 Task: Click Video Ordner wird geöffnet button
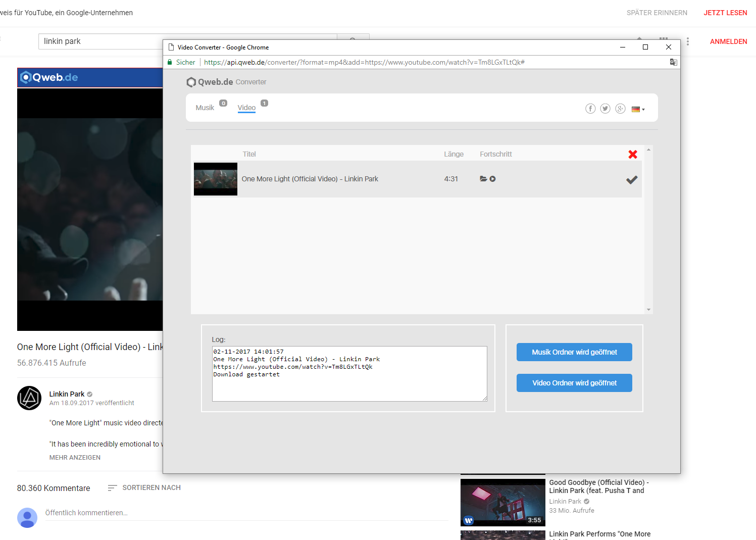coord(574,383)
